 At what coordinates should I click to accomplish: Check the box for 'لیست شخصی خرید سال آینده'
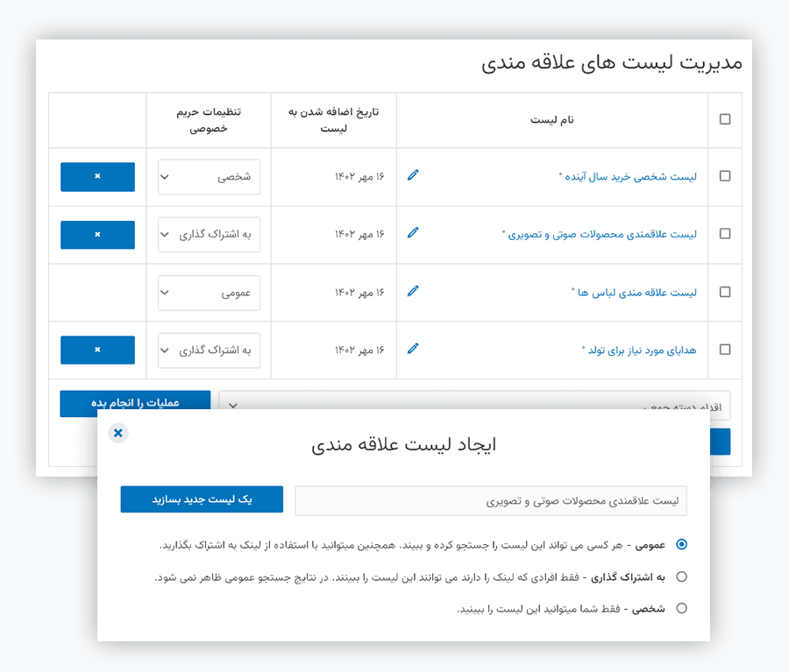click(725, 176)
